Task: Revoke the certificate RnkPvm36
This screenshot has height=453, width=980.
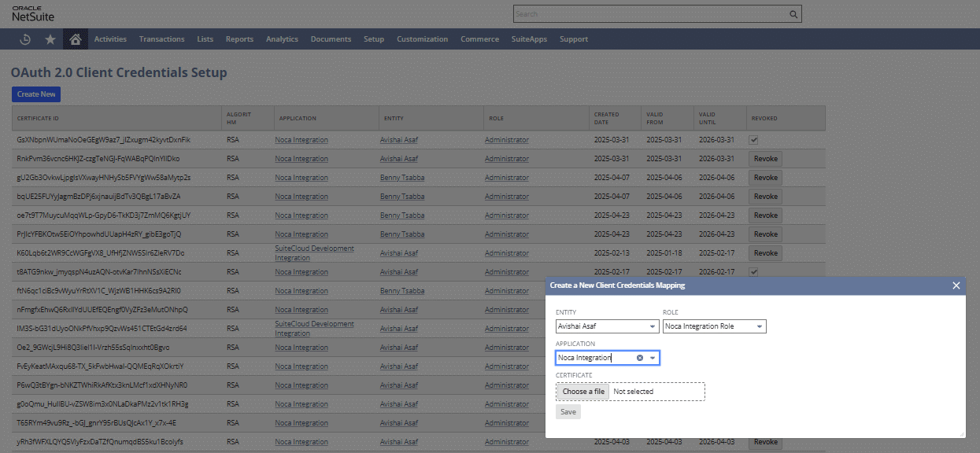Action: pyautogui.click(x=765, y=159)
